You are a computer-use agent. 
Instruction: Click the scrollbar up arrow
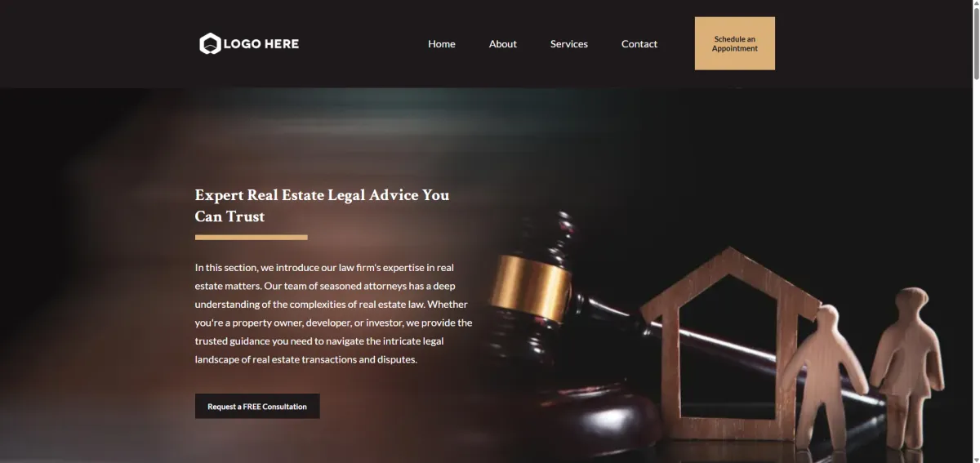(x=975, y=5)
